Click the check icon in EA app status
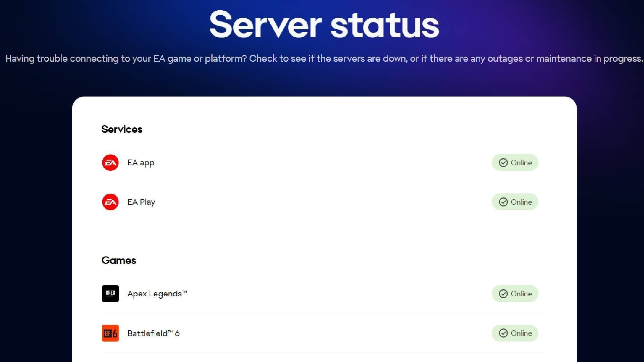This screenshot has height=362, width=644. pos(503,163)
